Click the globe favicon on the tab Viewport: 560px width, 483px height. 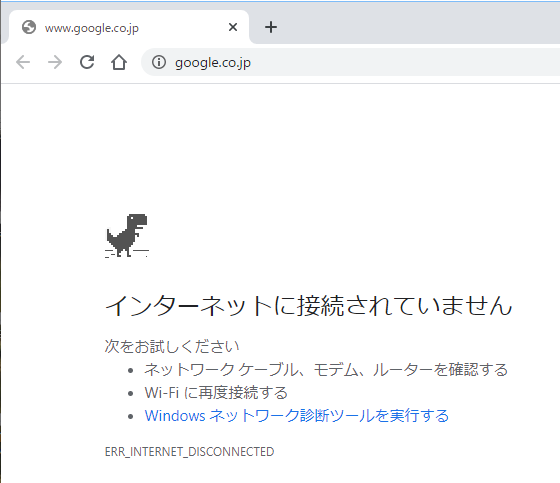29,27
